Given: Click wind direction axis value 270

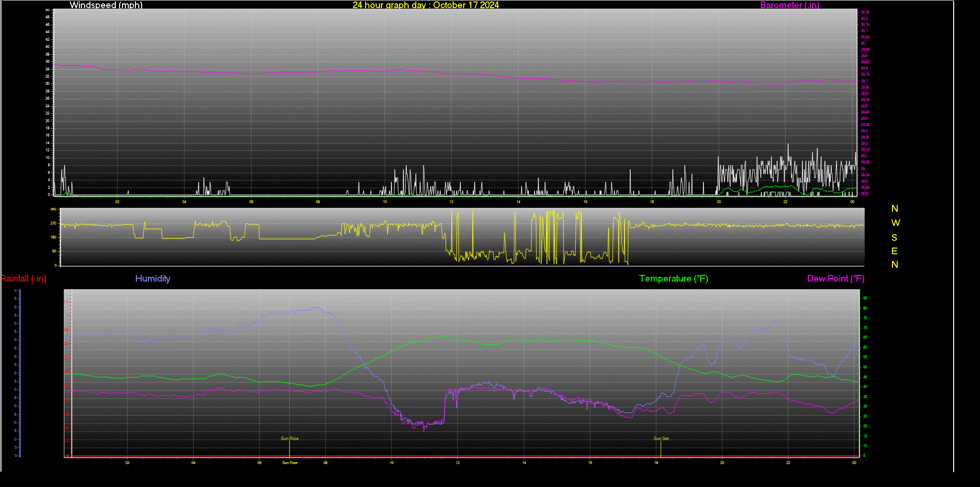Looking at the screenshot, I should [53, 223].
